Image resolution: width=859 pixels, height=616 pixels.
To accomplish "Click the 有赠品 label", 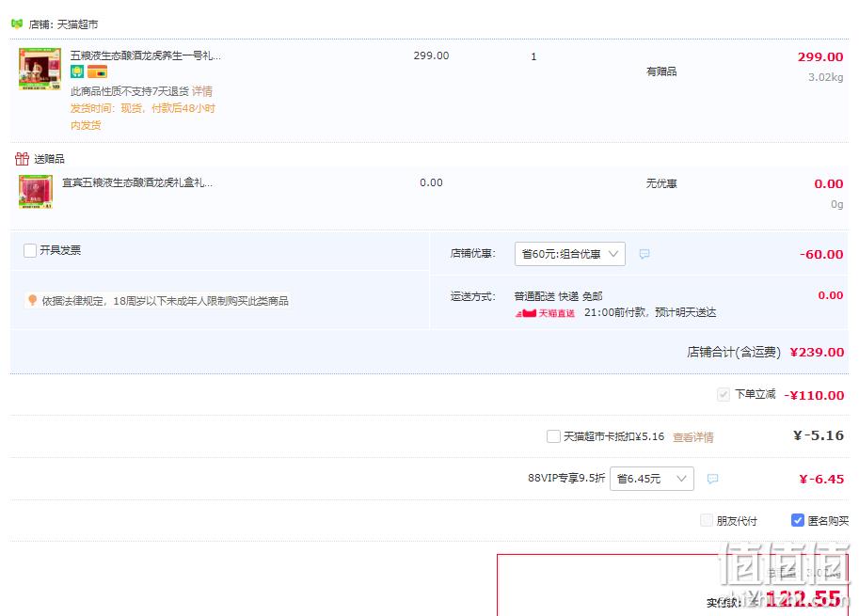I will point(661,71).
